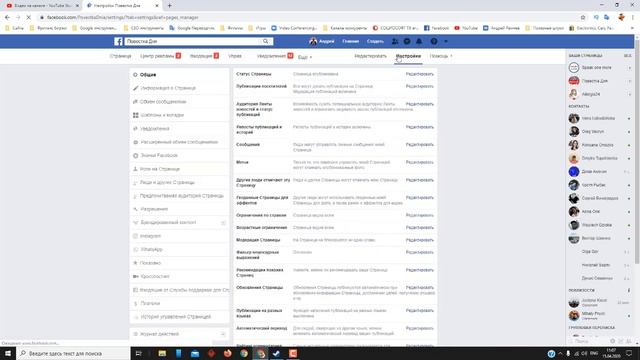Click the Windows taskbar search box
Screen dimensions: 640x360
click(73, 353)
